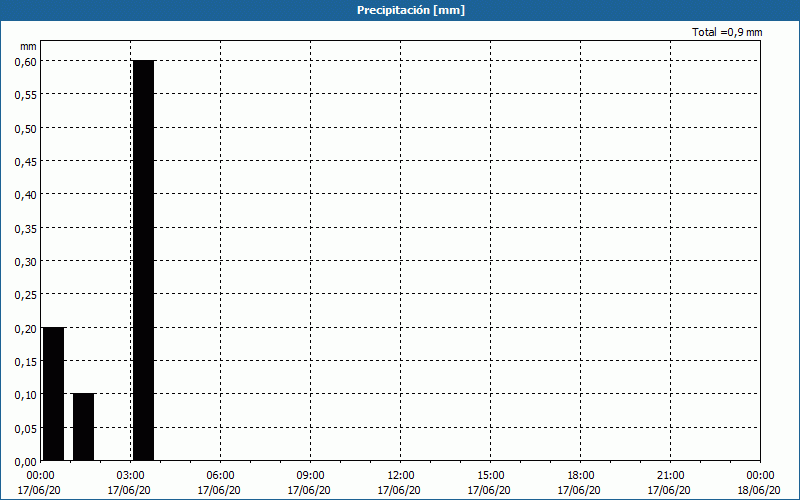Screen dimensions: 800x500
Task: Click the 'Precipitación [mm]' chart title
Action: [411, 10]
